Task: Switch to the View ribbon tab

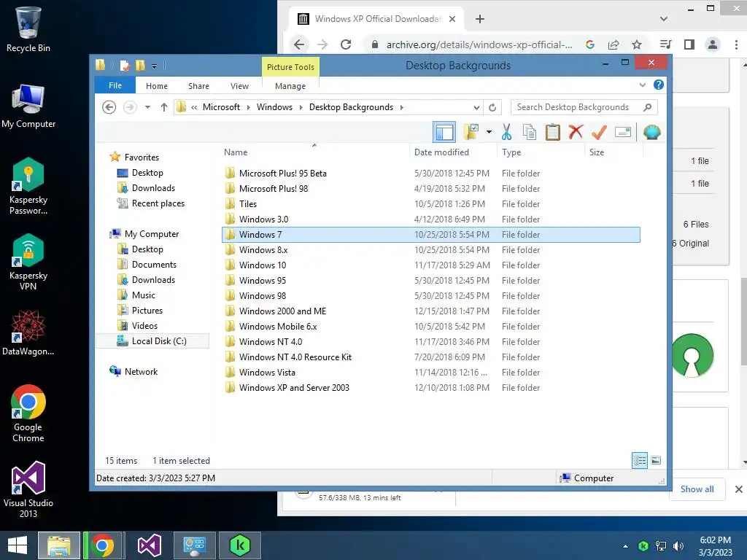Action: point(239,86)
